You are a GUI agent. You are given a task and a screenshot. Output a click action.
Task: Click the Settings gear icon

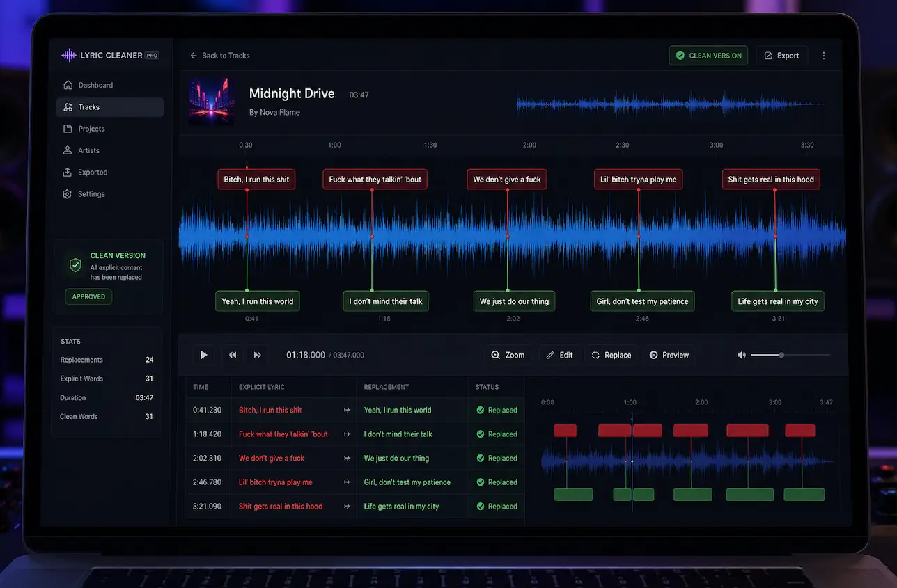[68, 194]
